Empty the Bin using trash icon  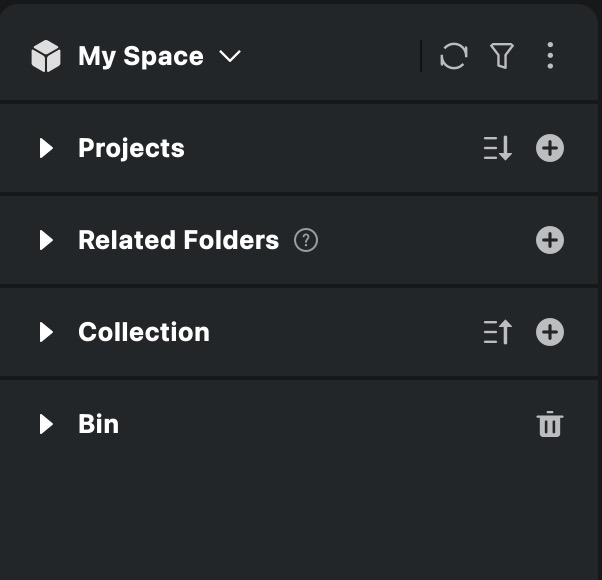[x=550, y=425]
